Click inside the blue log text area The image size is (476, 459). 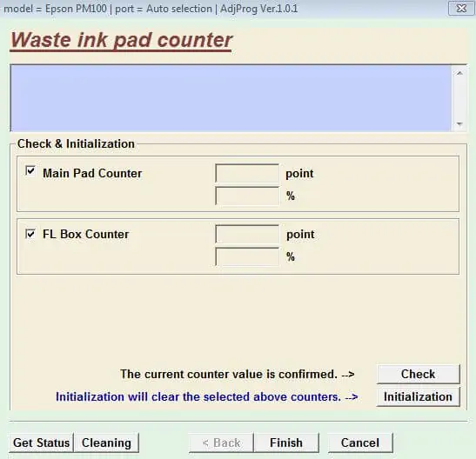[231, 98]
